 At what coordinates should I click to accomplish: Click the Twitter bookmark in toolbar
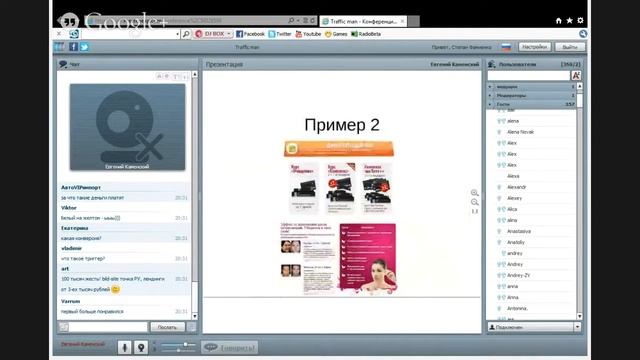(x=280, y=34)
